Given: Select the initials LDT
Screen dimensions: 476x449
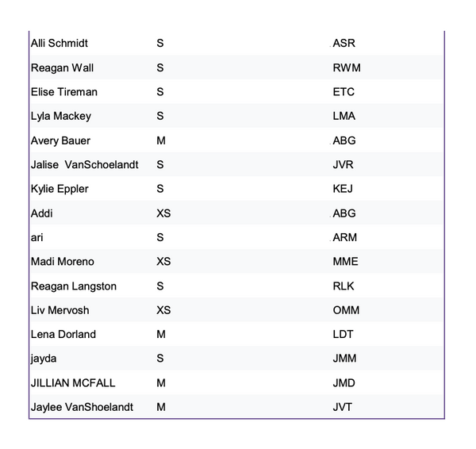Looking at the screenshot, I should [343, 334].
